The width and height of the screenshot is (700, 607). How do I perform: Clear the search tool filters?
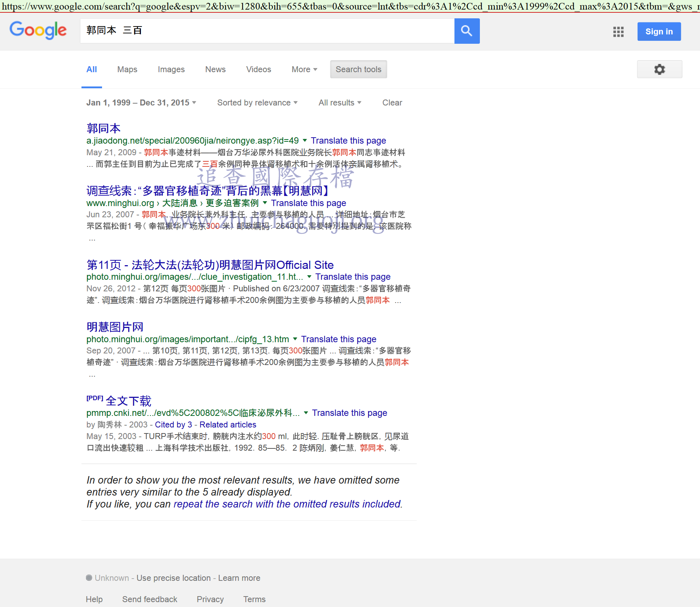392,103
